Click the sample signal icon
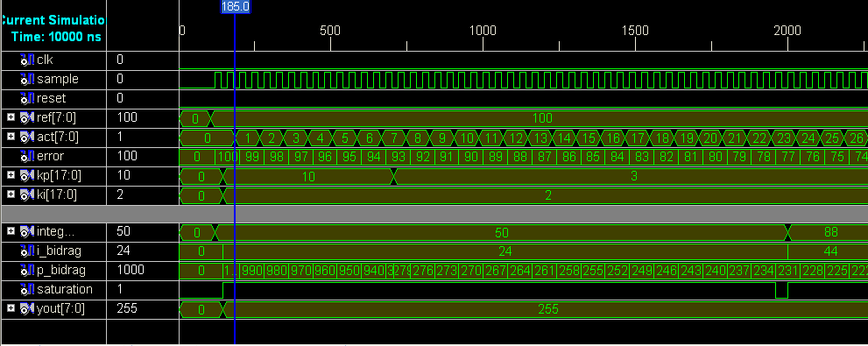 (26, 79)
